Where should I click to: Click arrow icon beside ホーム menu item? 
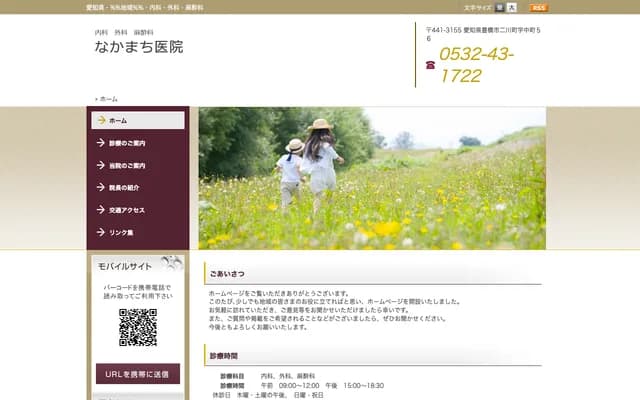101,120
